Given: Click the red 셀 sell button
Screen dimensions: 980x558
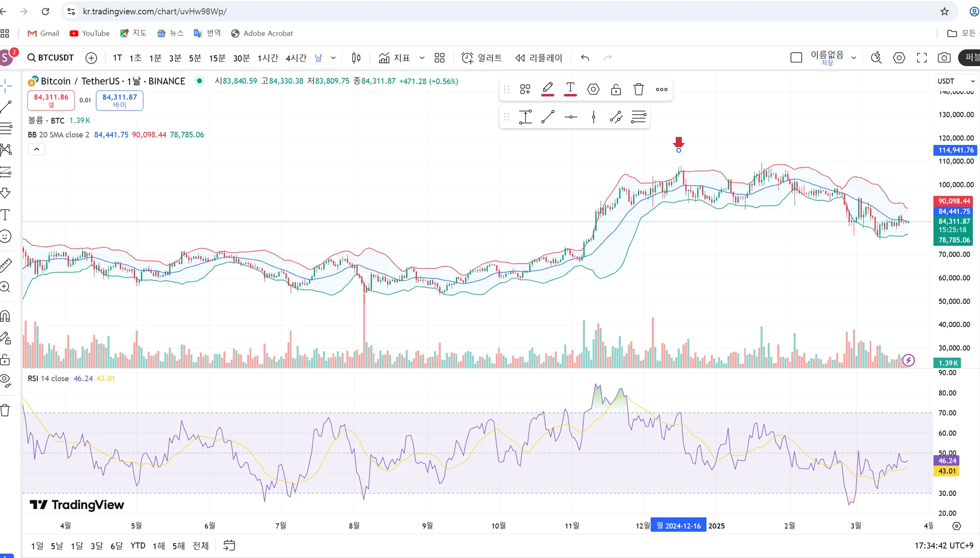Looking at the screenshot, I should click(51, 100).
